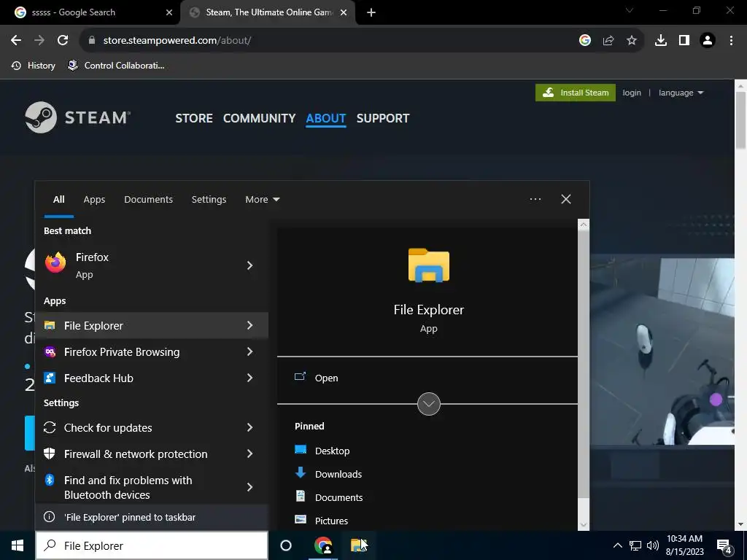Go to Steam STORE menu

(x=194, y=118)
